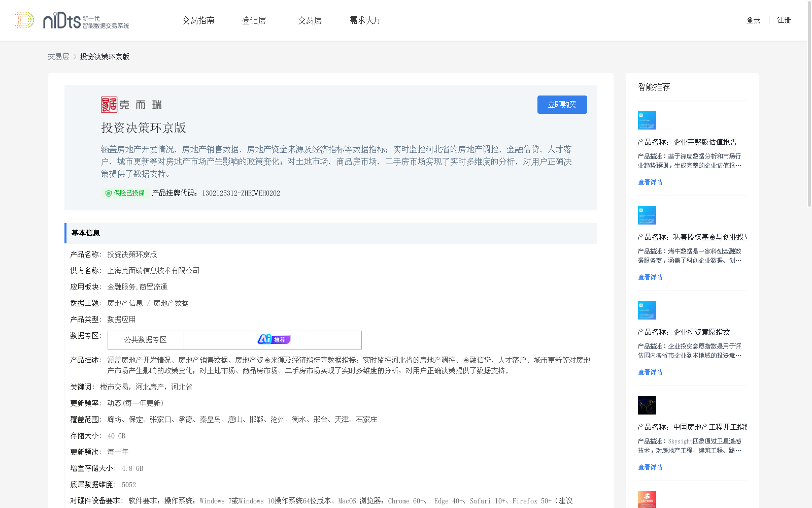This screenshot has width=812, height=508.
Task: Click the colorful D logo icon
Action: coord(24,20)
